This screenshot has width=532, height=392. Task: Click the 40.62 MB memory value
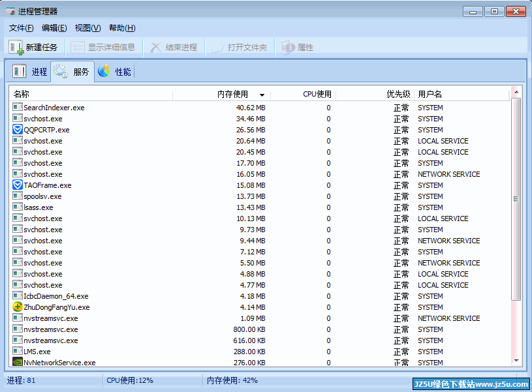click(x=251, y=108)
